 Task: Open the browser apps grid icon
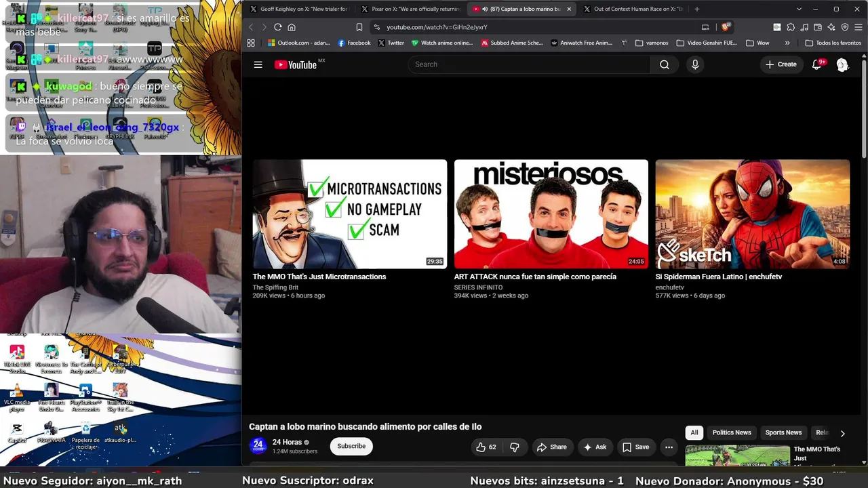coord(251,43)
